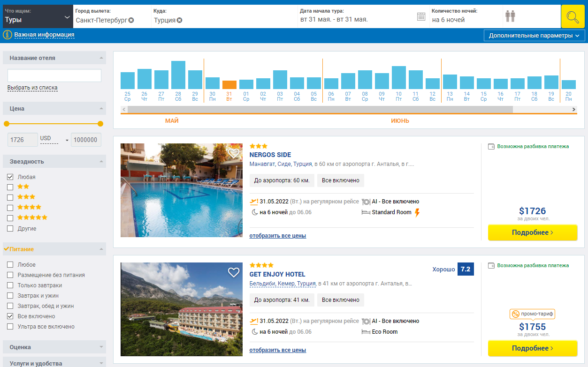Image resolution: width=588 pixels, height=367 pixels.
Task: Open Подробнее for GET ENJOY HOTEL
Action: (x=533, y=348)
